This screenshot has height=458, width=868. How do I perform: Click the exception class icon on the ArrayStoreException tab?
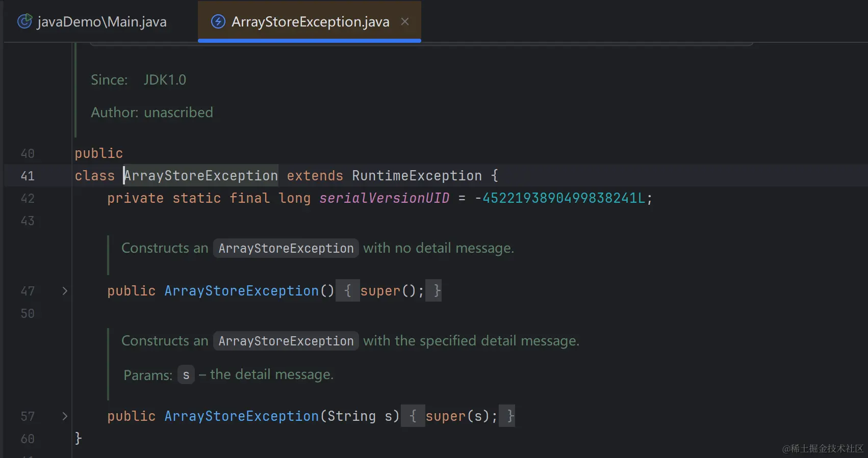pos(218,21)
